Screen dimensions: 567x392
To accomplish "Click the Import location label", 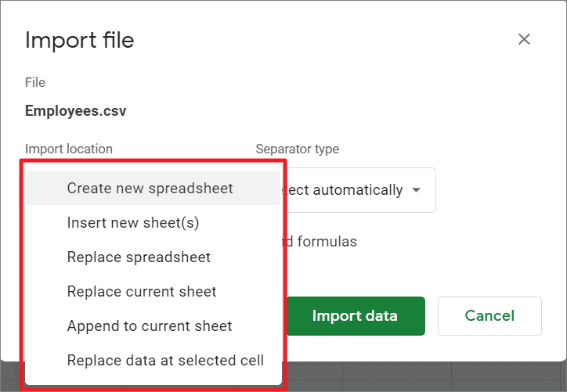I will pyautogui.click(x=69, y=149).
